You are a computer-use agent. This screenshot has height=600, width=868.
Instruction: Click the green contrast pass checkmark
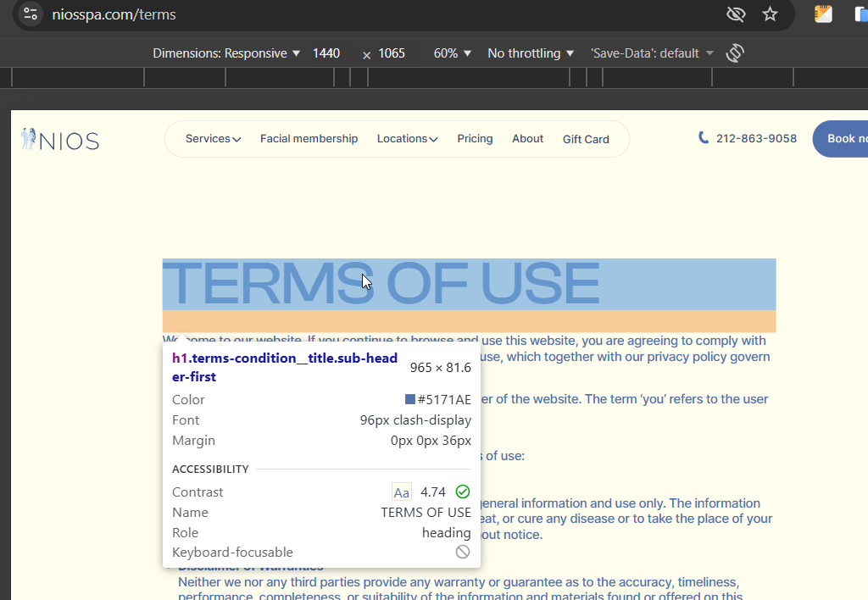(x=463, y=492)
